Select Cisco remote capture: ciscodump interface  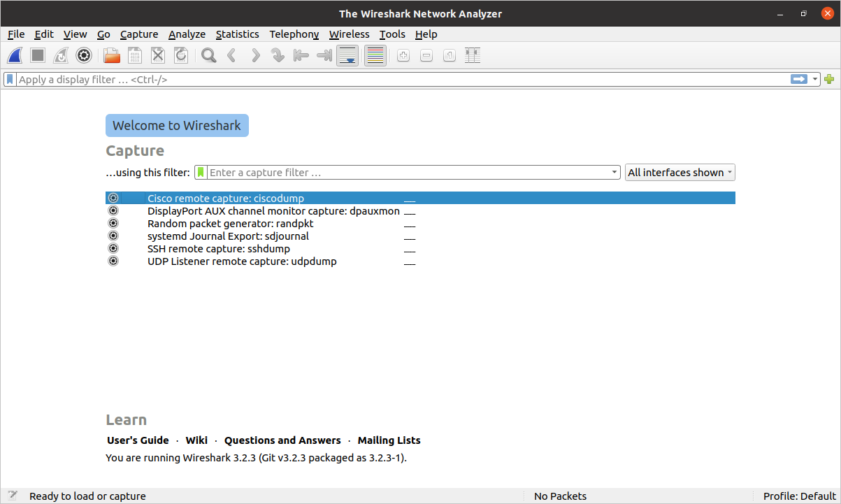point(420,198)
